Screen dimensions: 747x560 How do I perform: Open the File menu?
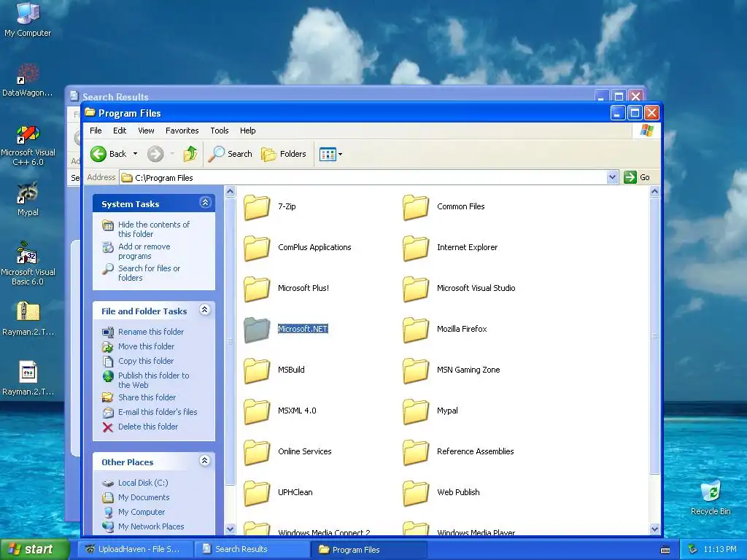pos(96,131)
